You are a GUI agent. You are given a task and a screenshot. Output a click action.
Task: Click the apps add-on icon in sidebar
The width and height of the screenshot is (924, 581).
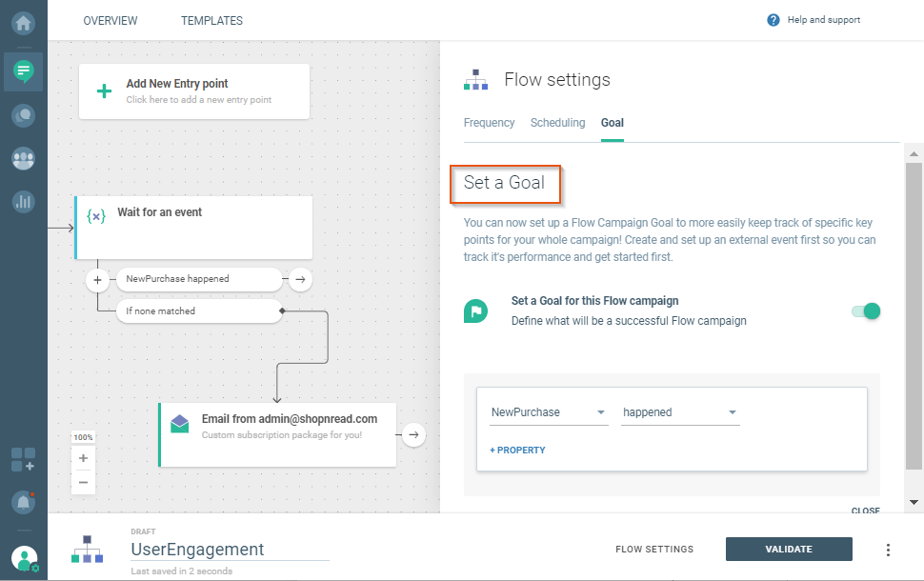[x=23, y=459]
